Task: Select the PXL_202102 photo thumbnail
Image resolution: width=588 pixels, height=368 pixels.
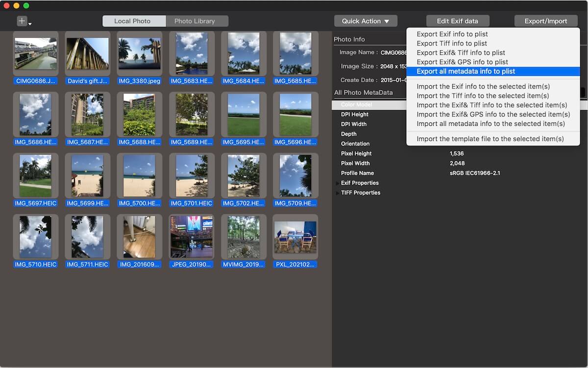Action: 295,237
